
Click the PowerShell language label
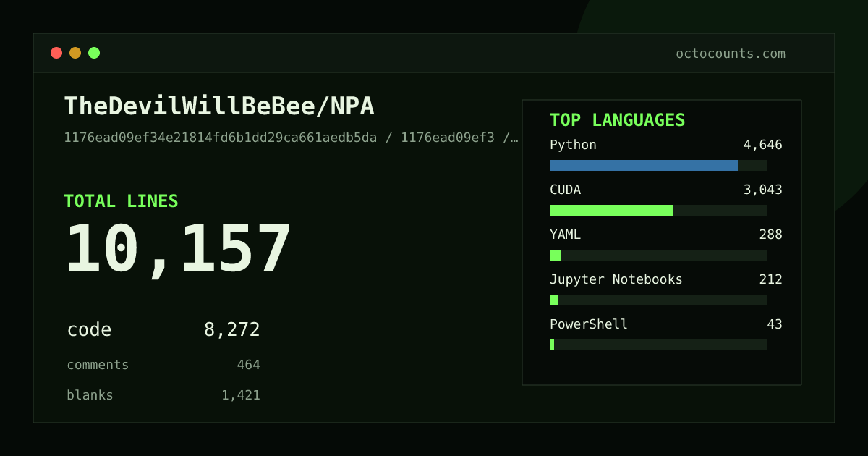(x=589, y=324)
